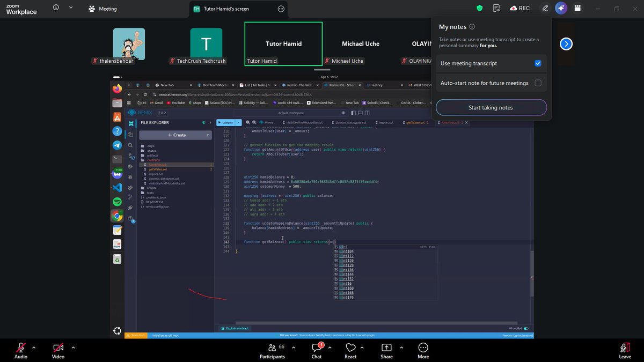644x362 pixels.
Task: Open the YouTube bookmark
Action: (x=175, y=102)
